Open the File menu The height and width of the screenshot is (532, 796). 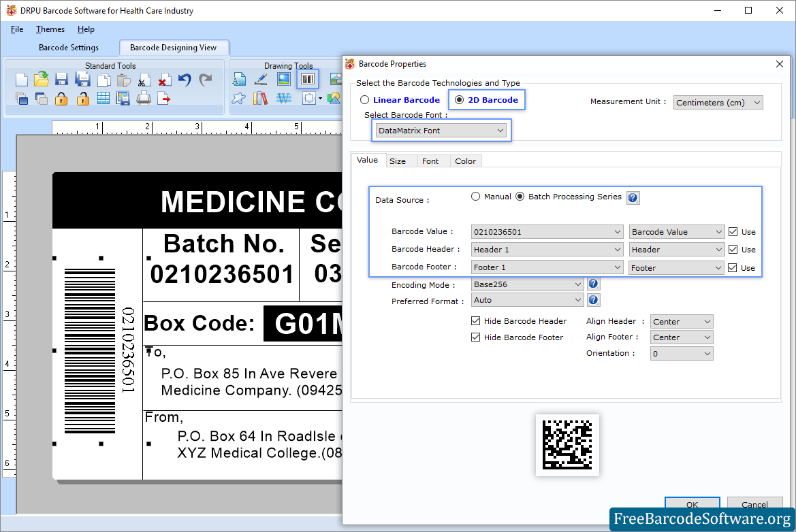coord(17,29)
